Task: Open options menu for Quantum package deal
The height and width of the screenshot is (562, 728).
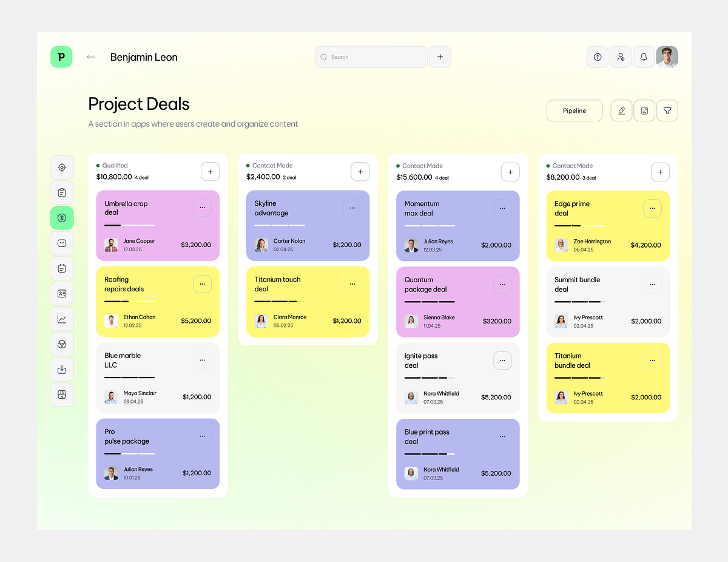Action: tap(502, 284)
